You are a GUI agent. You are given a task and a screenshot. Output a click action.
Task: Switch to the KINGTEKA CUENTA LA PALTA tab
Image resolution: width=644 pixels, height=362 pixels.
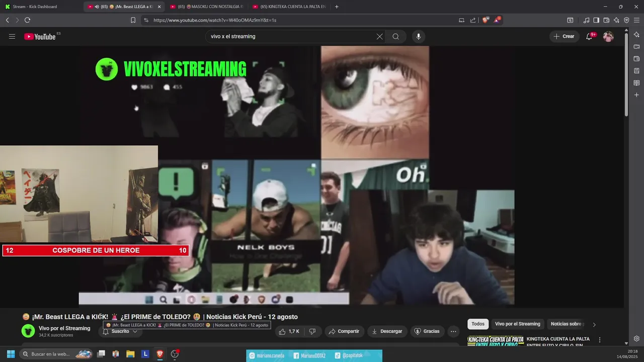coord(289,7)
